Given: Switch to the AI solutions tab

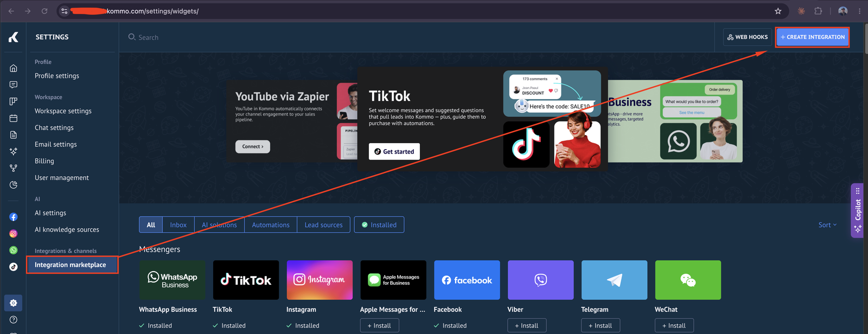Looking at the screenshot, I should (x=219, y=224).
